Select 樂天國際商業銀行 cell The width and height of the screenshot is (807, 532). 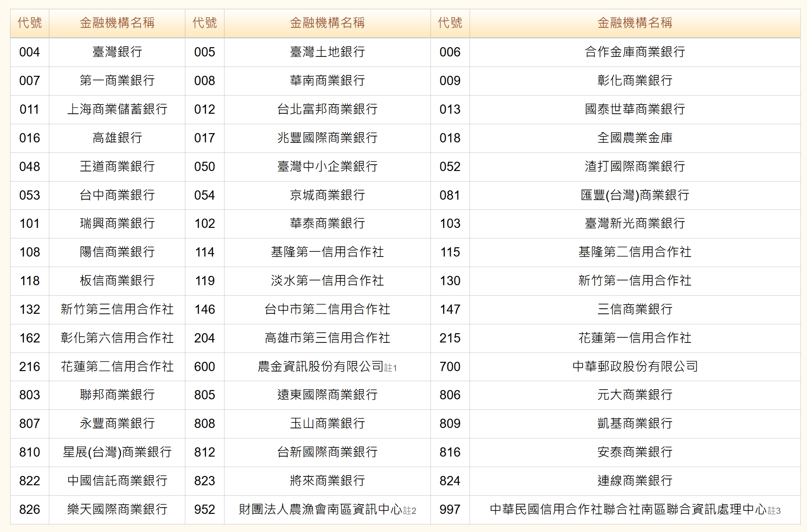pos(117,509)
